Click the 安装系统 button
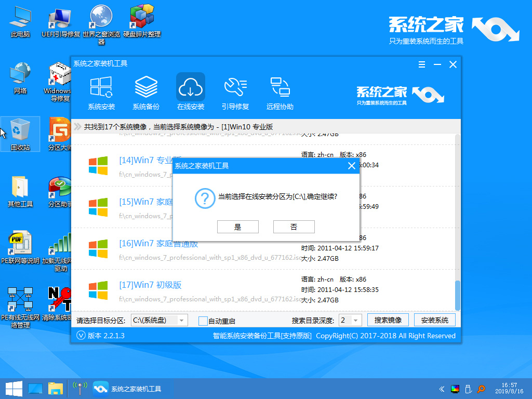Viewport: 532px width, 399px height. click(434, 320)
